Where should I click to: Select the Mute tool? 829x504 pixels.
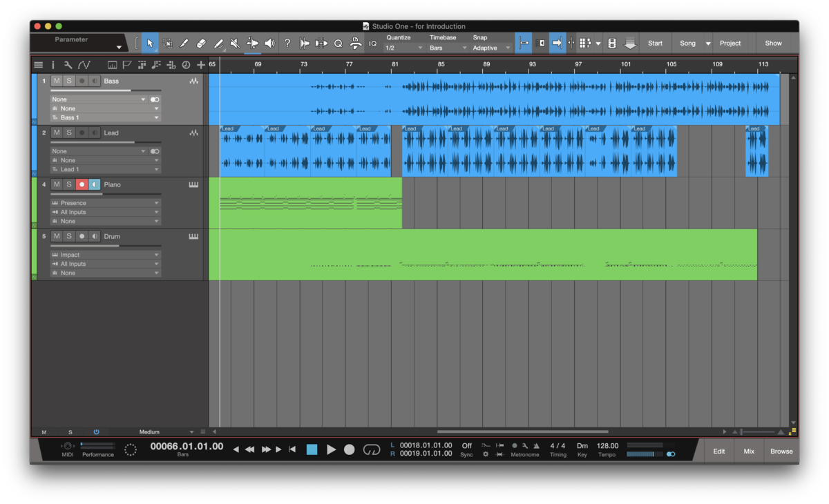pyautogui.click(x=235, y=43)
